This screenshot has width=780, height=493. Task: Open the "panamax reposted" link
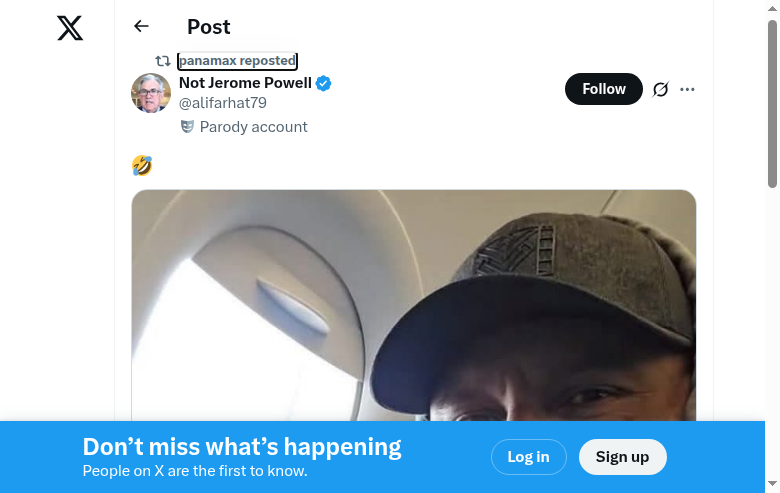(x=238, y=61)
